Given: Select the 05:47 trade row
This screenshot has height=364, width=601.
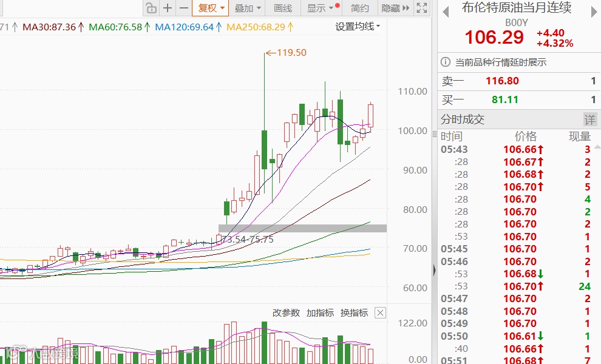Looking at the screenshot, I should [x=516, y=298].
